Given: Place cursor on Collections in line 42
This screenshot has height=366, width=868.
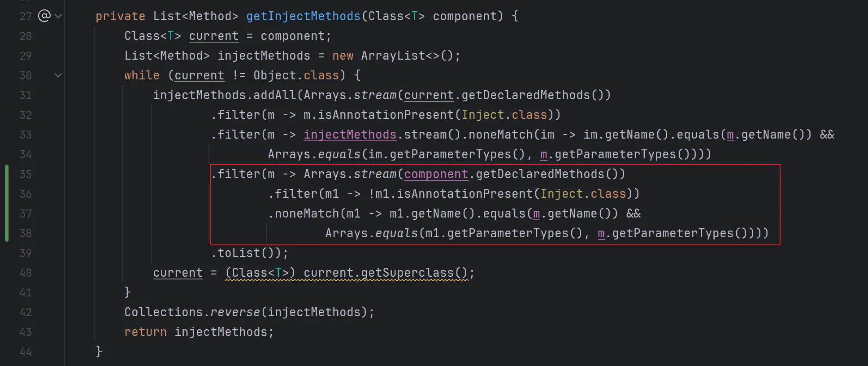Looking at the screenshot, I should tap(163, 312).
